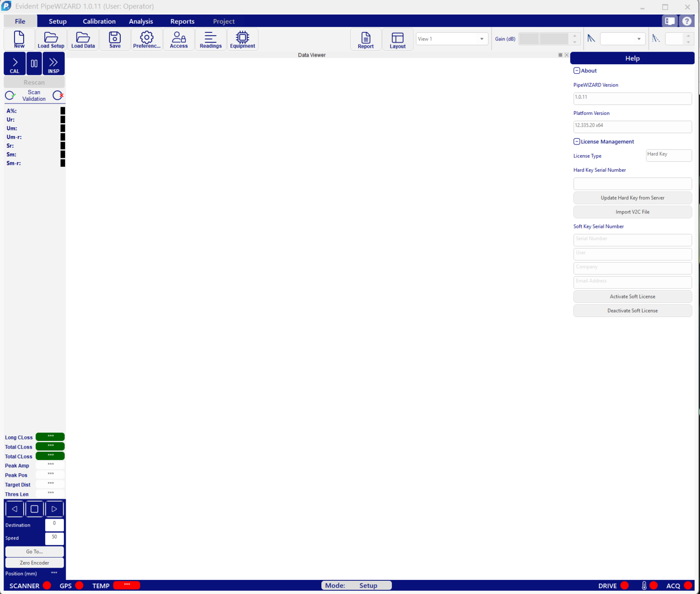Open the View 1 dropdown
Screen dimensions: 700x594
pos(452,39)
